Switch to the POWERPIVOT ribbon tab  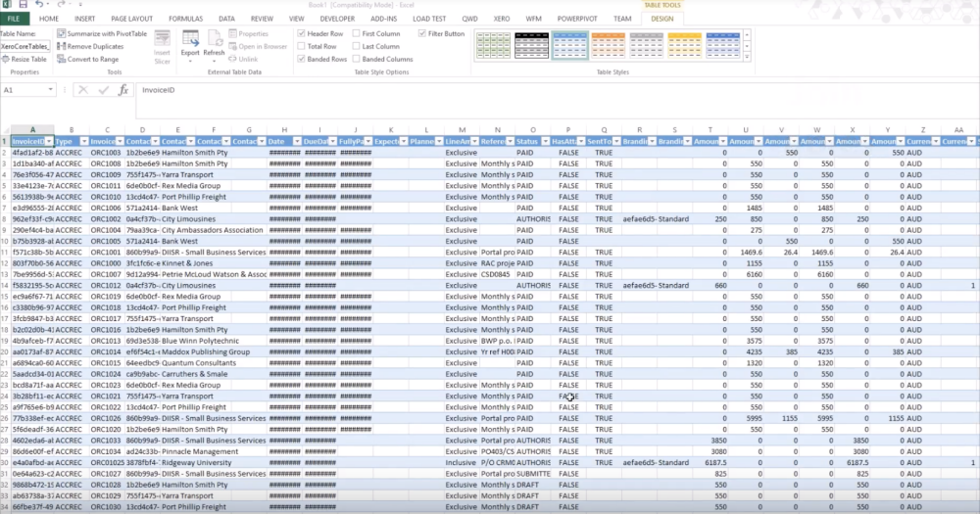coord(577,19)
